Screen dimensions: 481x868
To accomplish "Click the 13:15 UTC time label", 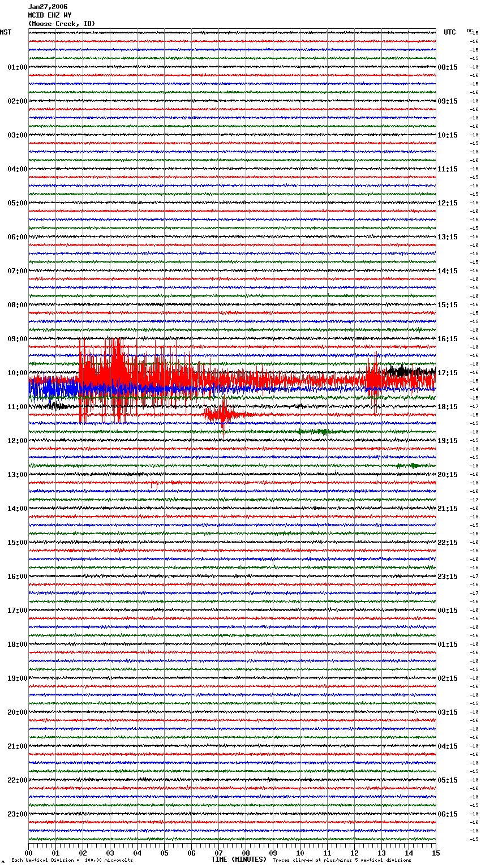I will point(448,237).
